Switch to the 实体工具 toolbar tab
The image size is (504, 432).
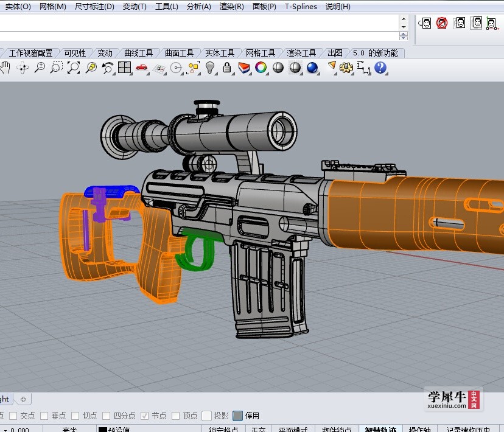(x=220, y=53)
